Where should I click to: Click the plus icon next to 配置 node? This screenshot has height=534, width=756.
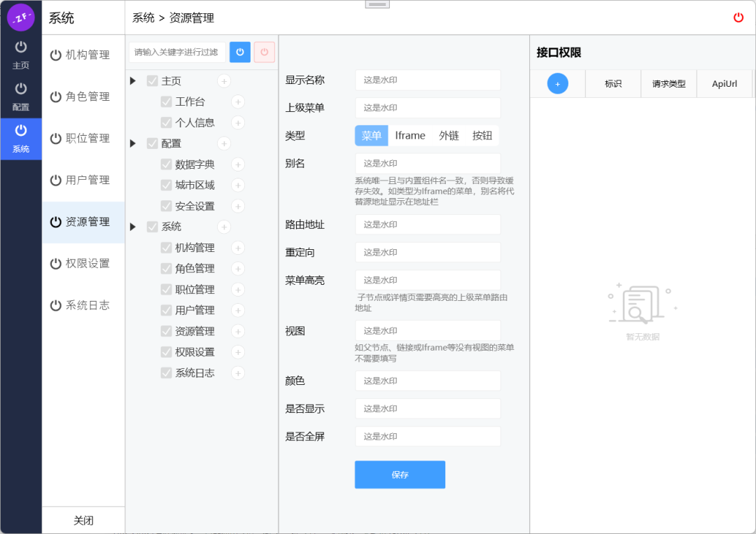tap(224, 143)
